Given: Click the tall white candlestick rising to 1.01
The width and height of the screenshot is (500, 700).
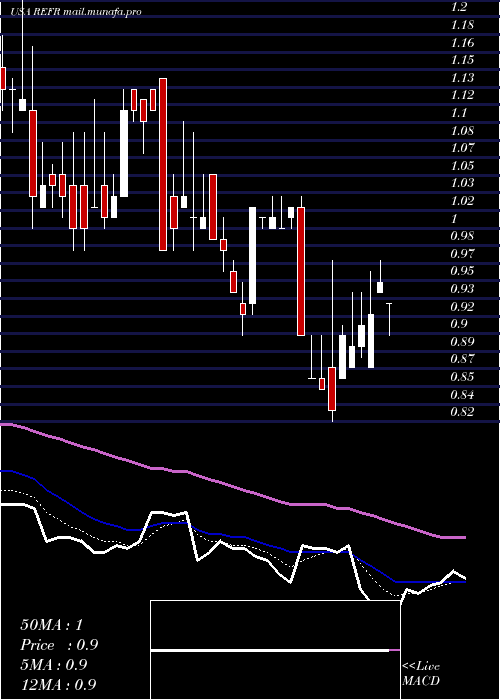Looking at the screenshot, I should click(252, 255).
